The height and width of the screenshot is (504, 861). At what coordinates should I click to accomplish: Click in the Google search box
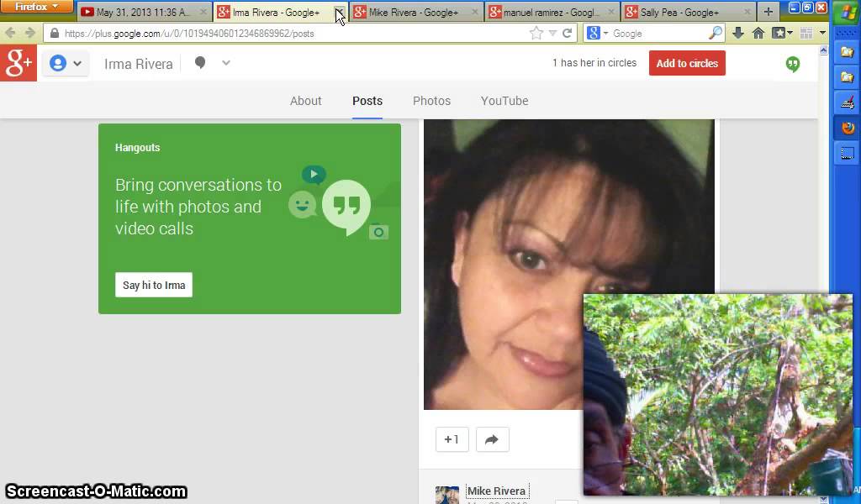(x=656, y=34)
